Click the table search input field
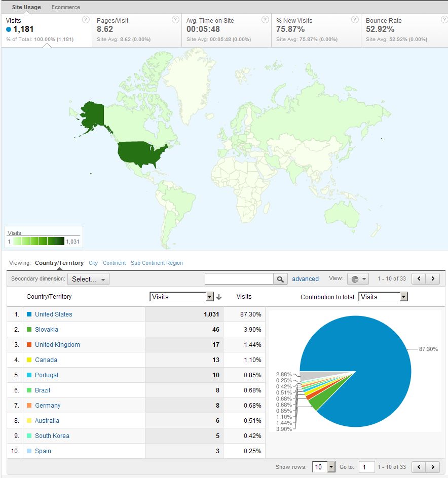This screenshot has width=448, height=478. pos(239,279)
